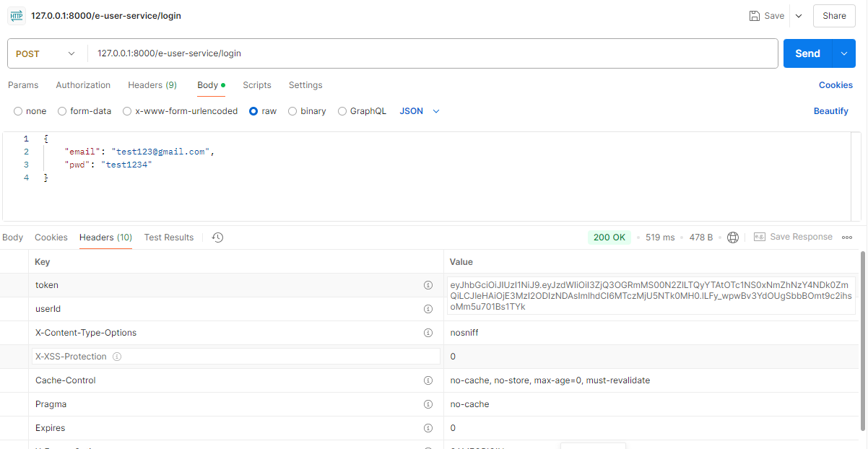The height and width of the screenshot is (449, 868).
Task: Open the Test Results tab
Action: (169, 237)
